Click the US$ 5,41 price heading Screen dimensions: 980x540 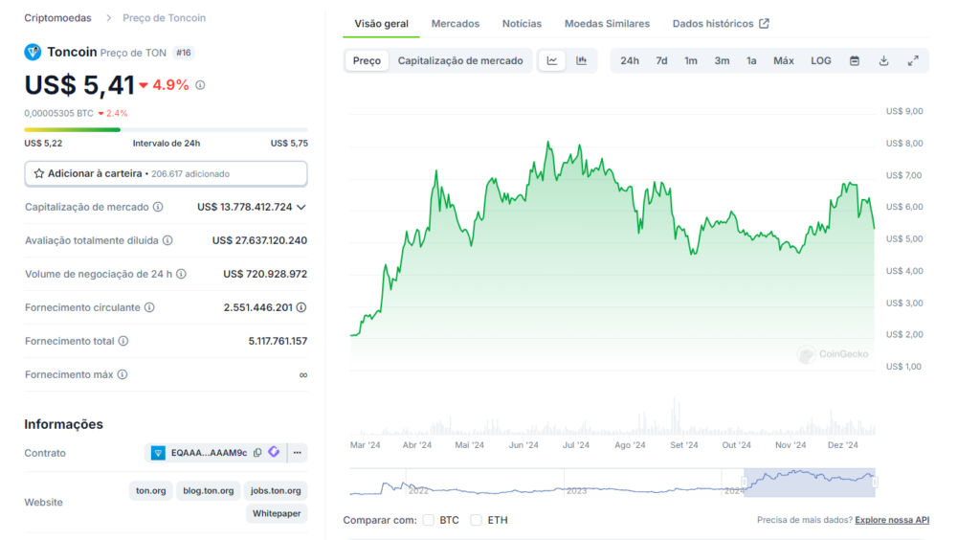[x=79, y=85]
